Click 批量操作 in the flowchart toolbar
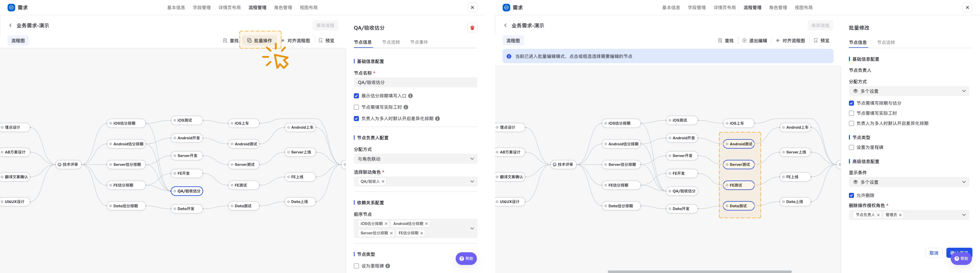This screenshot has width=980, height=273. tap(260, 41)
